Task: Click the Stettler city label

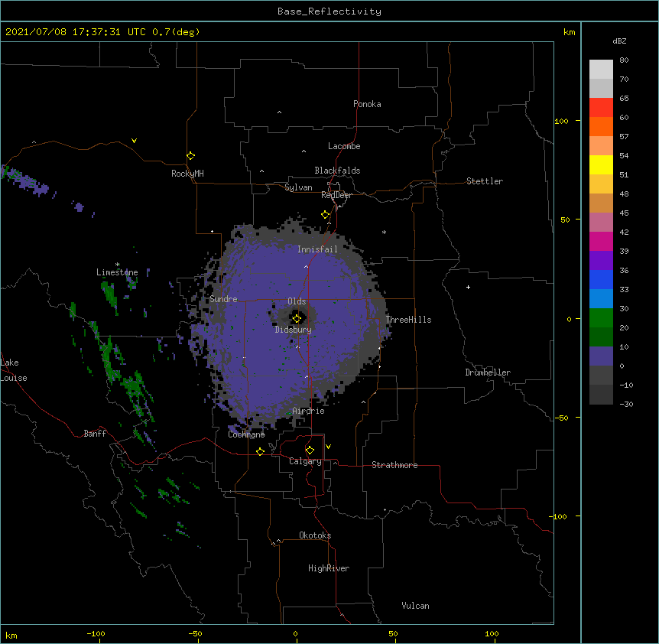Action: pyautogui.click(x=484, y=181)
